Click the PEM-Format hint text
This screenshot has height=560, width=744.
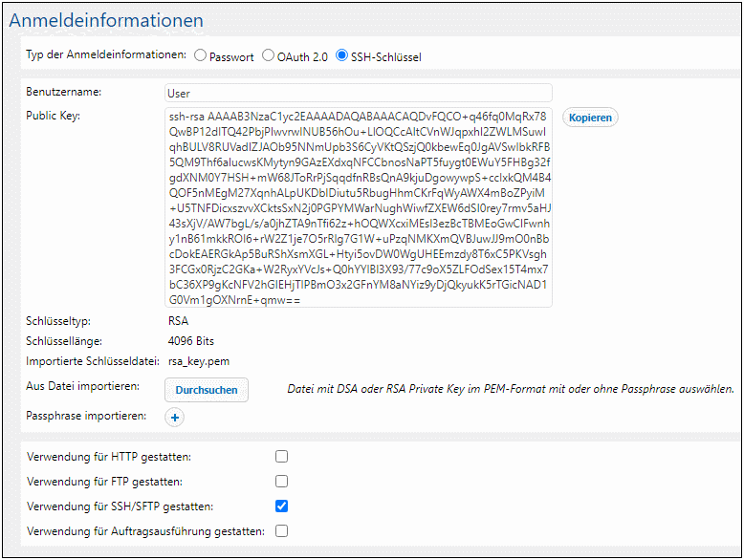[x=511, y=389]
